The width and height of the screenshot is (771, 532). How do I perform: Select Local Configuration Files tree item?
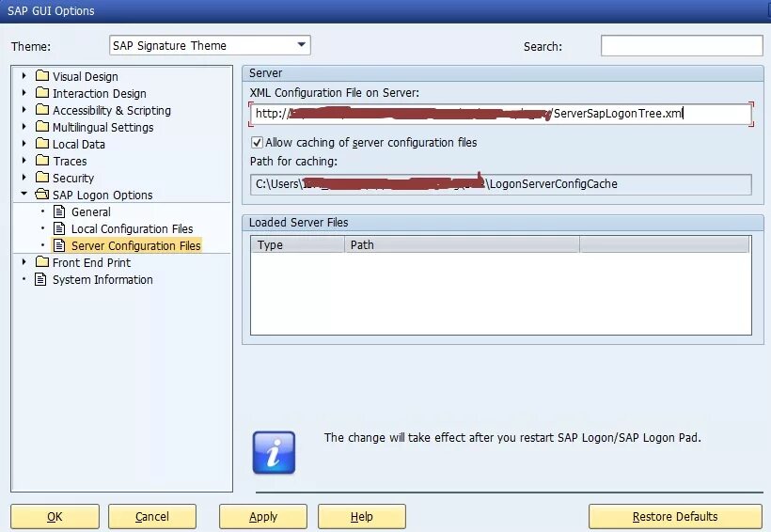click(x=132, y=228)
